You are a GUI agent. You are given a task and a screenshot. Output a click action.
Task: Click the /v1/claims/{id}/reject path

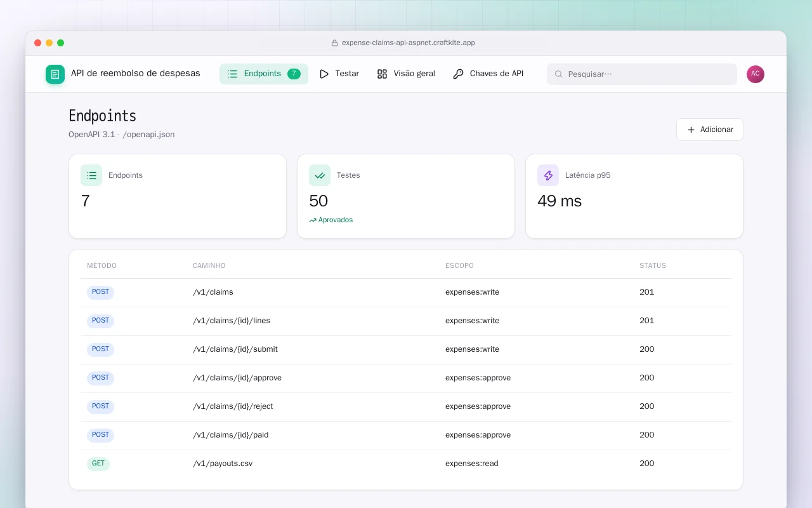point(233,406)
